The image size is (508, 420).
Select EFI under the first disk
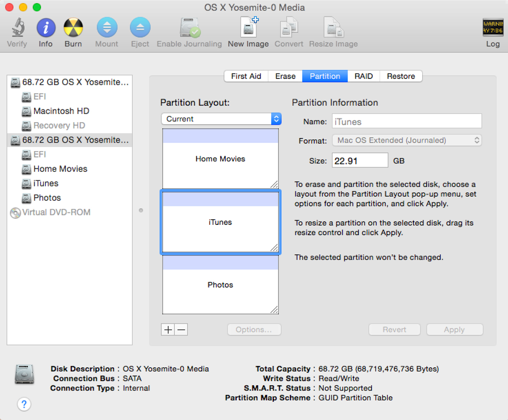coord(70,97)
